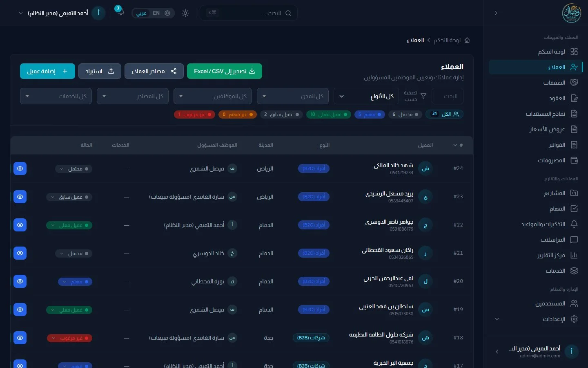Click the WESAL logo
Screen dimensions: 588x368
(x=572, y=13)
